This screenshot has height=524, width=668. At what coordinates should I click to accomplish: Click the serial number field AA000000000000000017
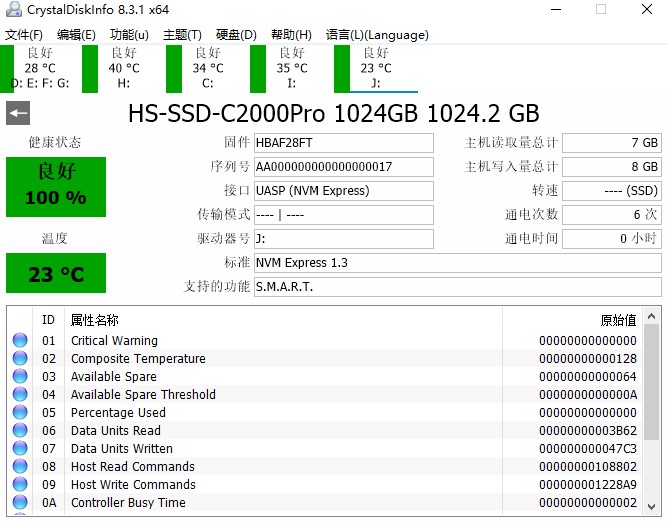coord(344,167)
